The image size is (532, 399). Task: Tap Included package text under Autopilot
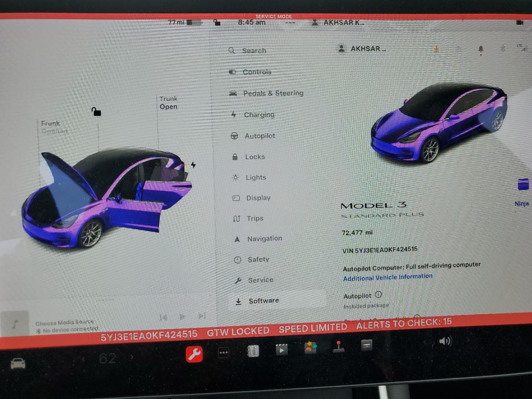(x=366, y=306)
